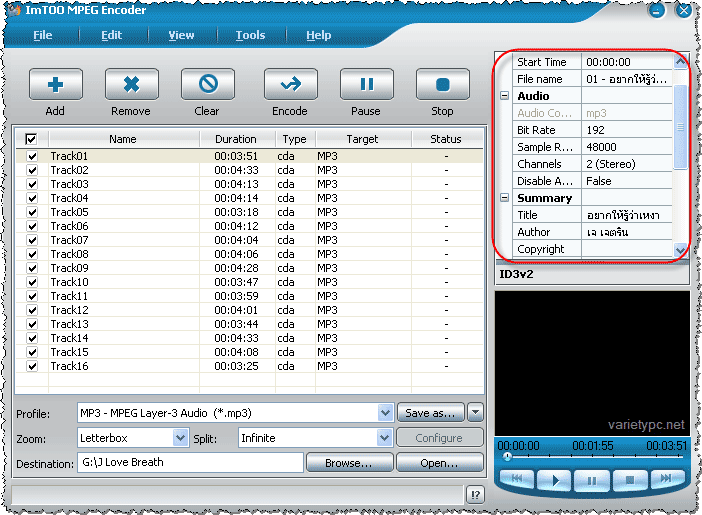The height and width of the screenshot is (515, 702).
Task: Click the Copyright property row
Action: [x=593, y=249]
